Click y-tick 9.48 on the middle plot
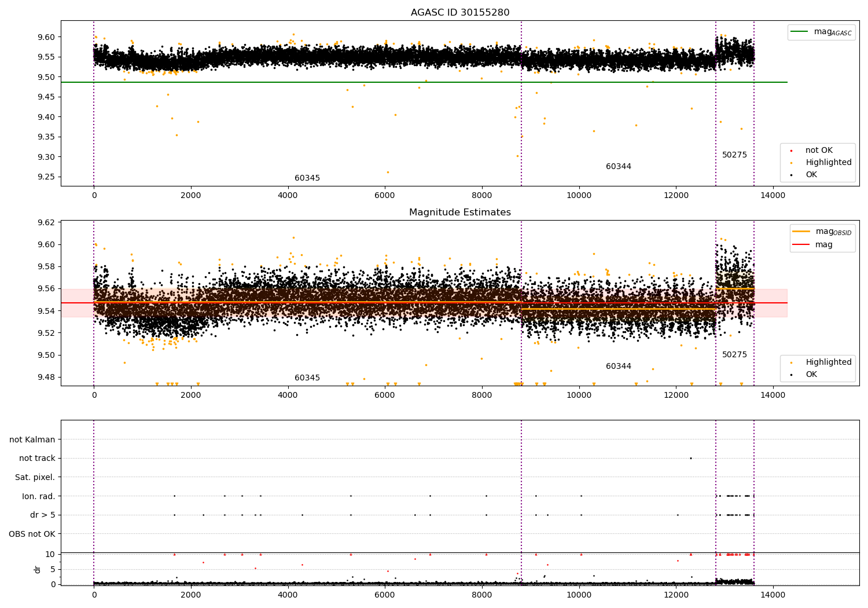 click(x=45, y=378)
